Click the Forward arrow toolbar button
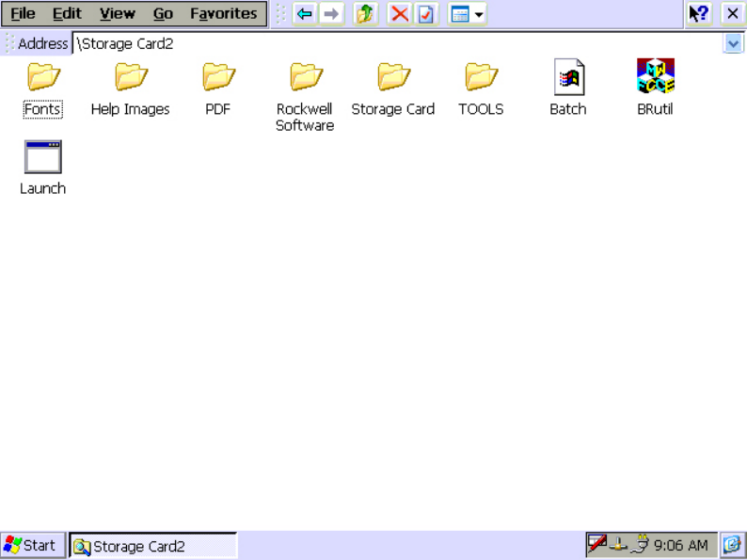Image resolution: width=747 pixels, height=560 pixels. (x=331, y=14)
